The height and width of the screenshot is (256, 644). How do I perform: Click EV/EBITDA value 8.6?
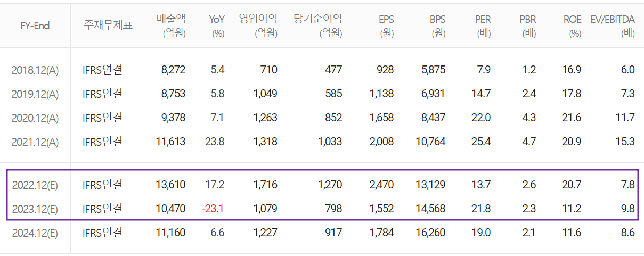(x=628, y=232)
